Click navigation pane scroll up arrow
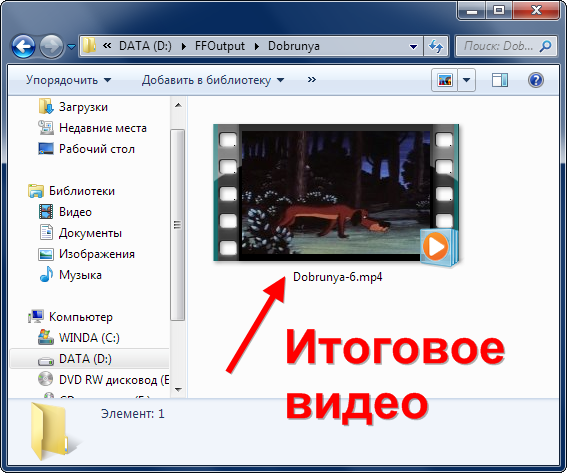Screen dimensions: 567x473 pos(178,105)
